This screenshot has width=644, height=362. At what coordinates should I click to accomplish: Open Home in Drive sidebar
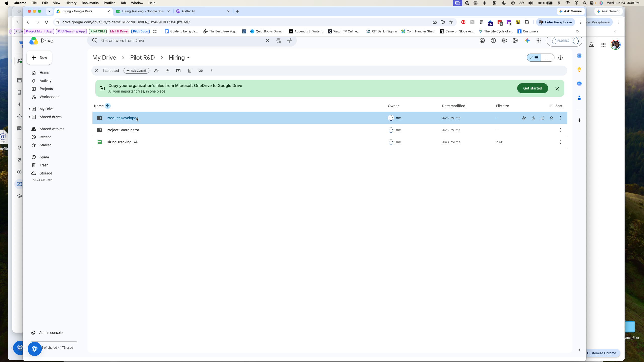coord(44,73)
